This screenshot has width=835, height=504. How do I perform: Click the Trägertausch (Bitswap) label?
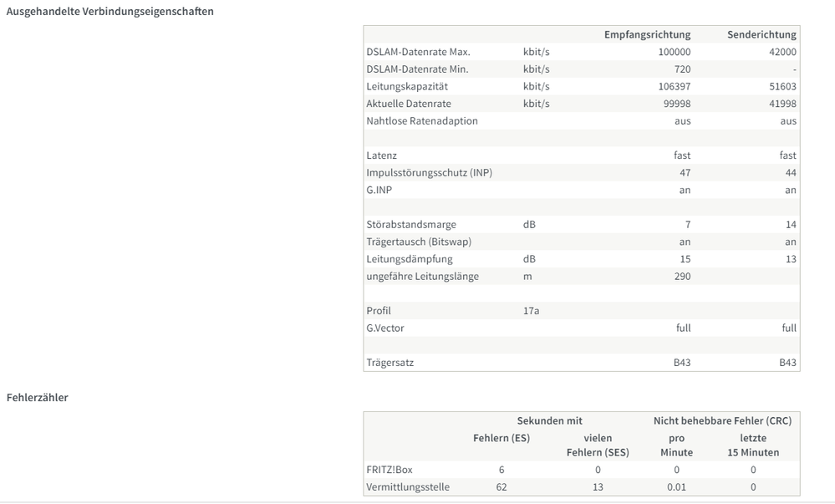[x=419, y=242]
